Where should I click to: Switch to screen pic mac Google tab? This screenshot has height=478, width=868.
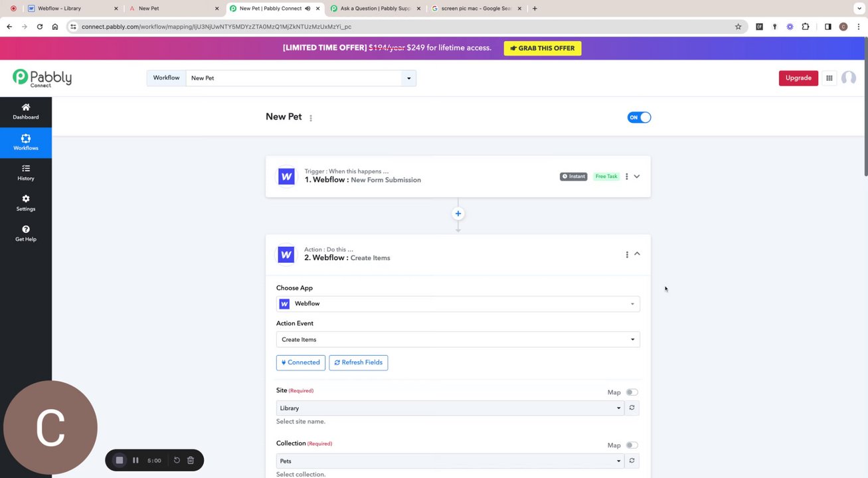[476, 9]
